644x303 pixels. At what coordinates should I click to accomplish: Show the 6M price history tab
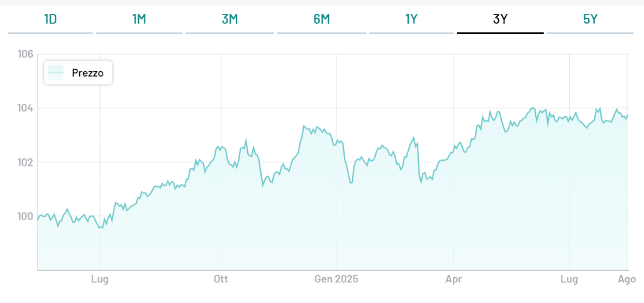[x=321, y=19]
